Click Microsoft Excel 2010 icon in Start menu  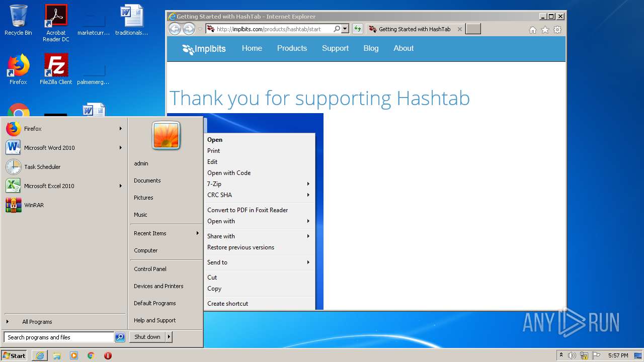[x=14, y=186]
